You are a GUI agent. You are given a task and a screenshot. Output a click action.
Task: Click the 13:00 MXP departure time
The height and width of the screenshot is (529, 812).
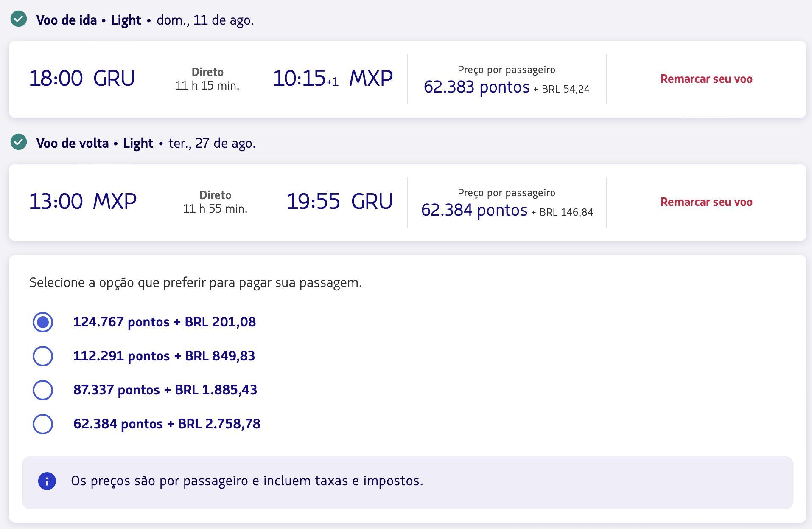[83, 202]
